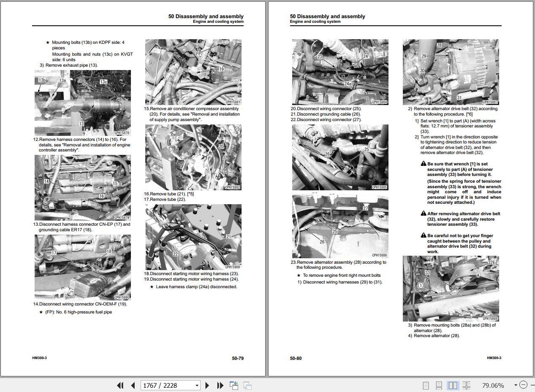Click warning about fingers caught between pulley and belt
The image size is (535, 392).
click(459, 243)
